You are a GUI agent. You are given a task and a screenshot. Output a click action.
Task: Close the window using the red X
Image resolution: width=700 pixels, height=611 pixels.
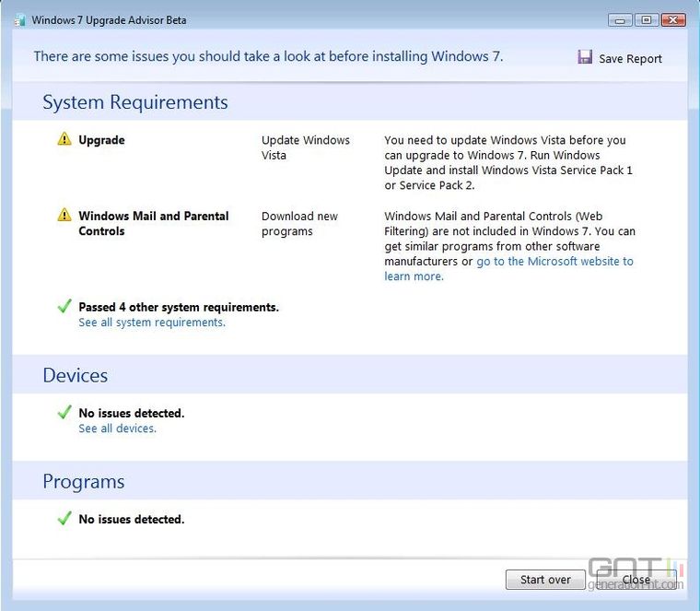click(x=673, y=20)
